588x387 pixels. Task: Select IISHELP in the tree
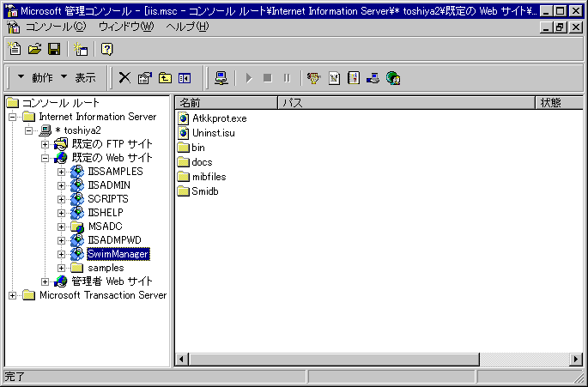coord(106,213)
